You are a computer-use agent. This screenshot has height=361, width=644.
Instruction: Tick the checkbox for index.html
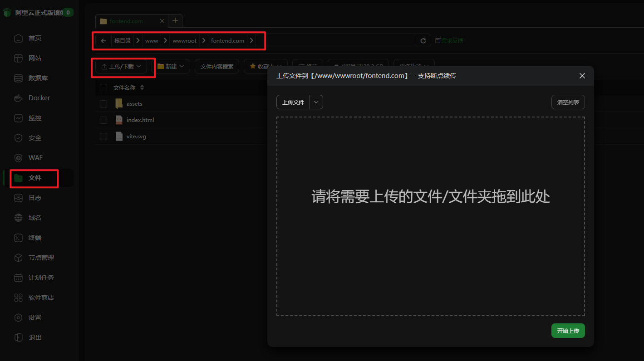click(103, 120)
